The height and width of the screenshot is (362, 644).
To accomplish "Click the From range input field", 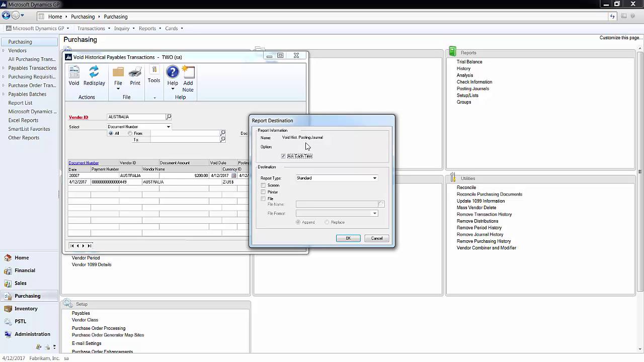I will point(185,133).
